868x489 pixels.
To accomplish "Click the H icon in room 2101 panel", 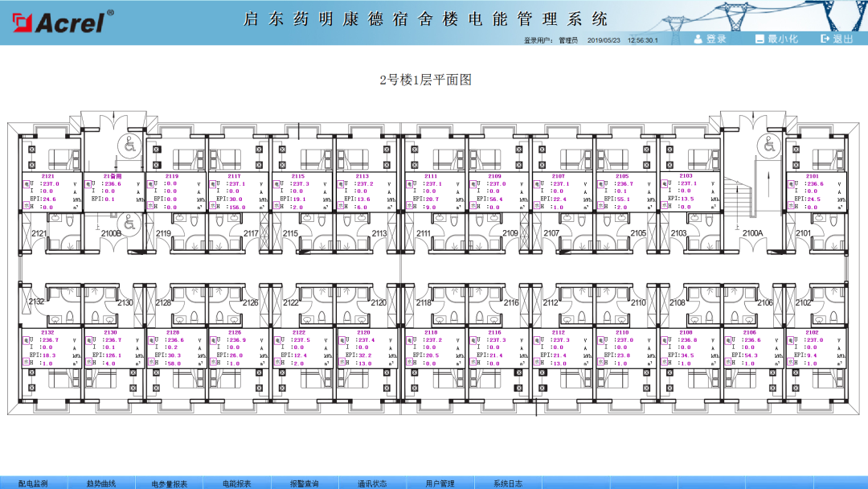I will click(791, 203).
